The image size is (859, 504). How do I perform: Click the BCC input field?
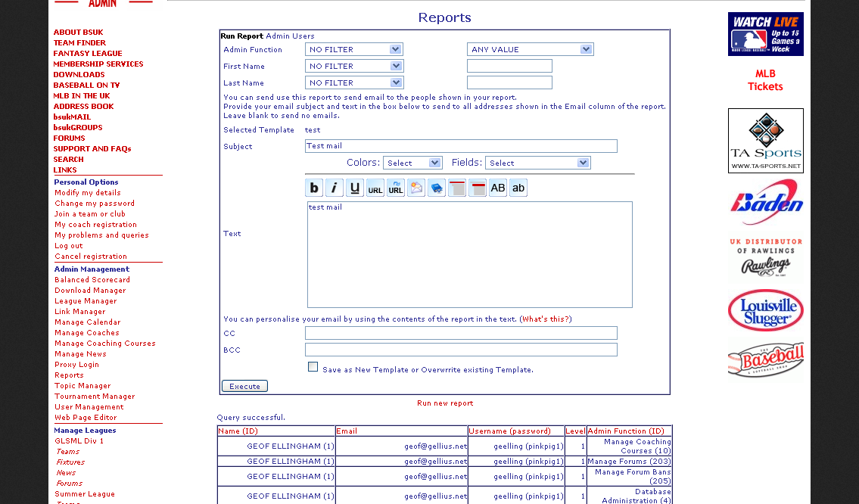coord(461,350)
